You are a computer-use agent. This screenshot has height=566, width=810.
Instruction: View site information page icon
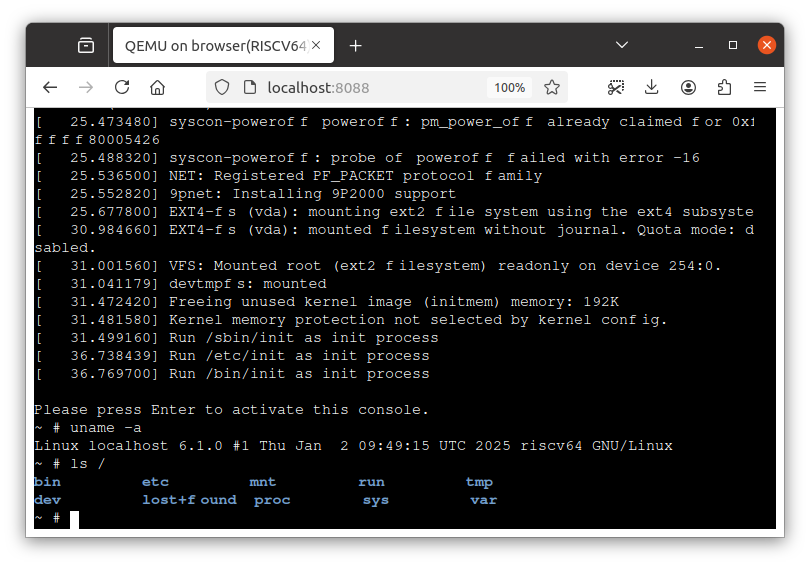(x=250, y=87)
